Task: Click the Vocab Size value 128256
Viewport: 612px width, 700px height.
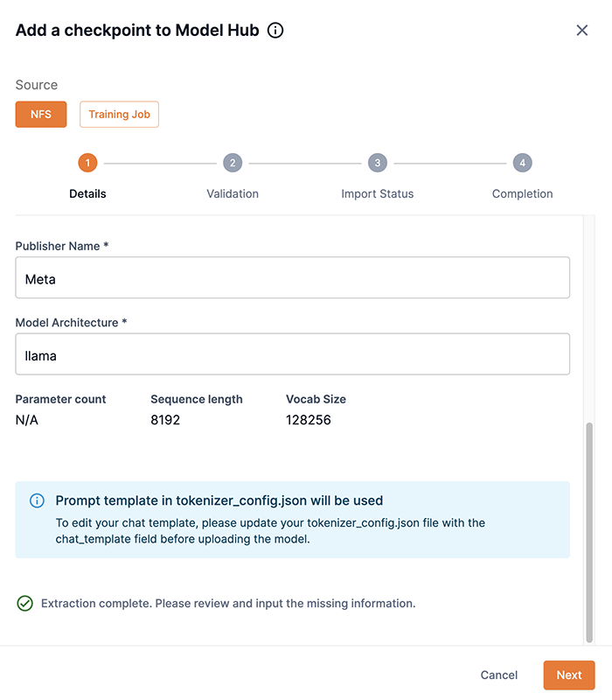Action: point(308,420)
